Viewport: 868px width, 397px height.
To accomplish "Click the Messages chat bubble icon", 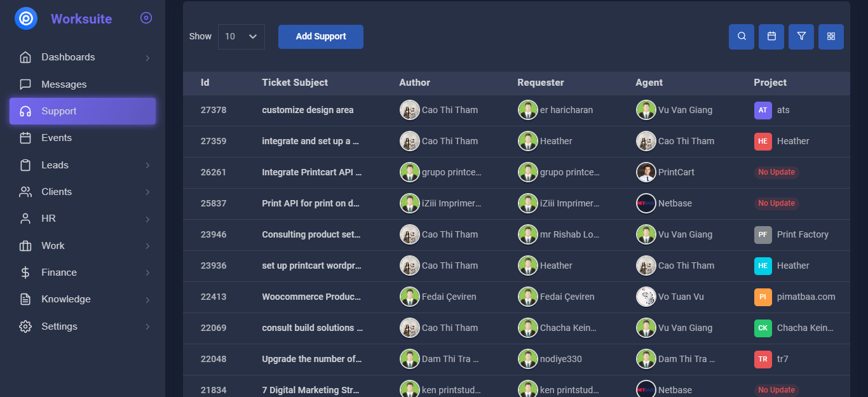I will pos(25,84).
